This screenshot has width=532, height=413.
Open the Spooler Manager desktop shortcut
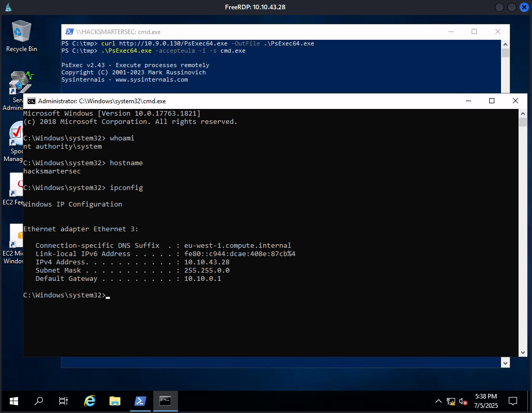(x=13, y=142)
